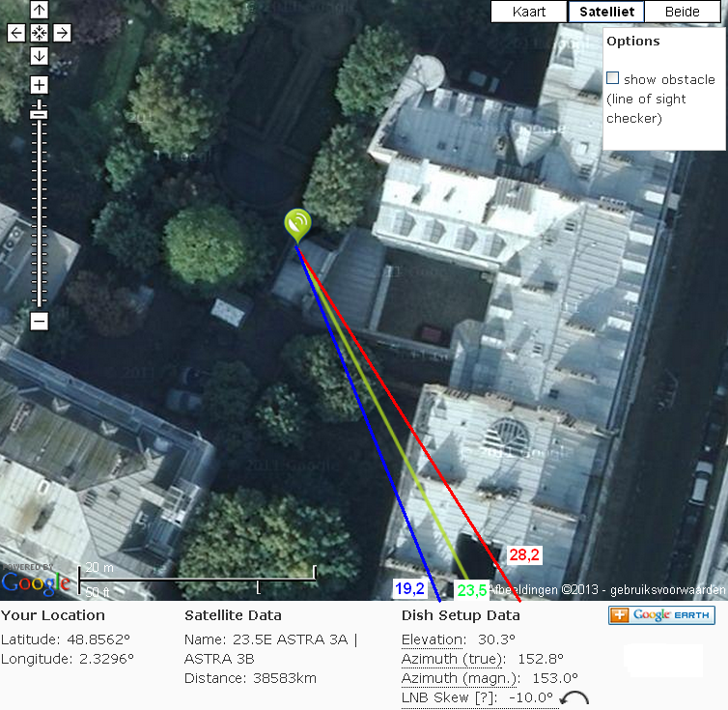
Task: Pan the map down with the arrow
Action: (x=39, y=56)
